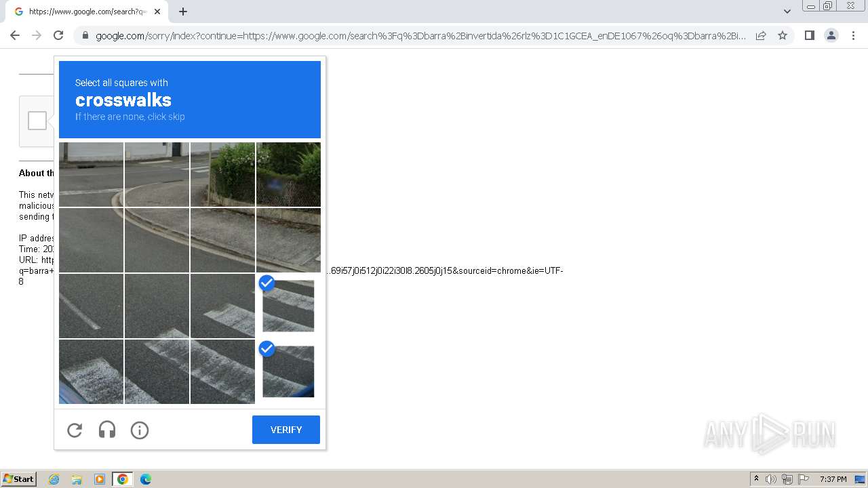Viewport: 868px width, 488px height.
Task: Reload the captcha challenge
Action: [x=75, y=430]
